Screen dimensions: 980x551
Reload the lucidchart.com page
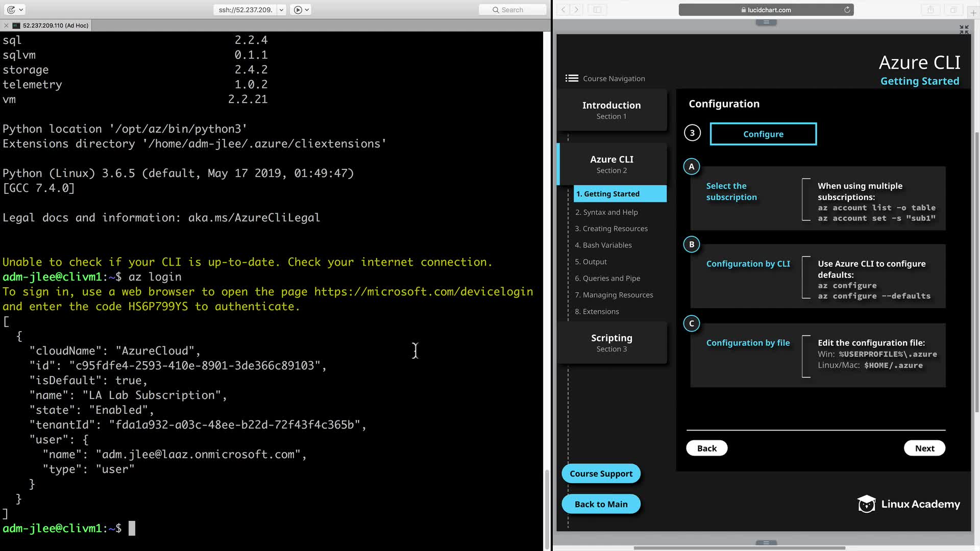tap(847, 10)
